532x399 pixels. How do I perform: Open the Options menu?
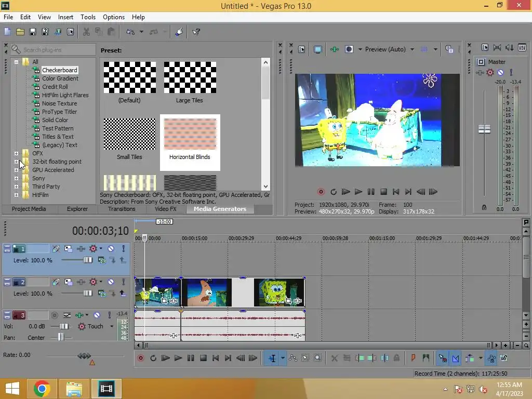(x=114, y=17)
